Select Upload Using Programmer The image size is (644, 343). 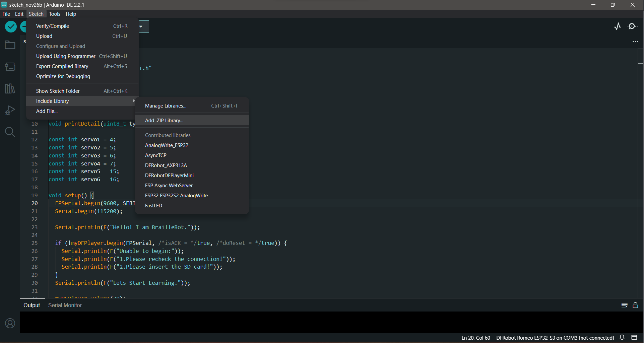point(82,56)
